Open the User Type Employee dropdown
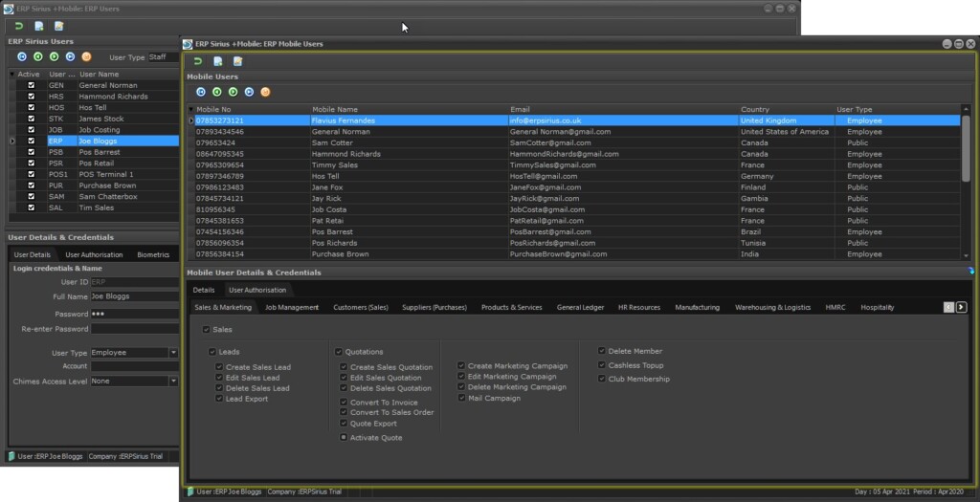This screenshot has height=502, width=980. coord(174,353)
